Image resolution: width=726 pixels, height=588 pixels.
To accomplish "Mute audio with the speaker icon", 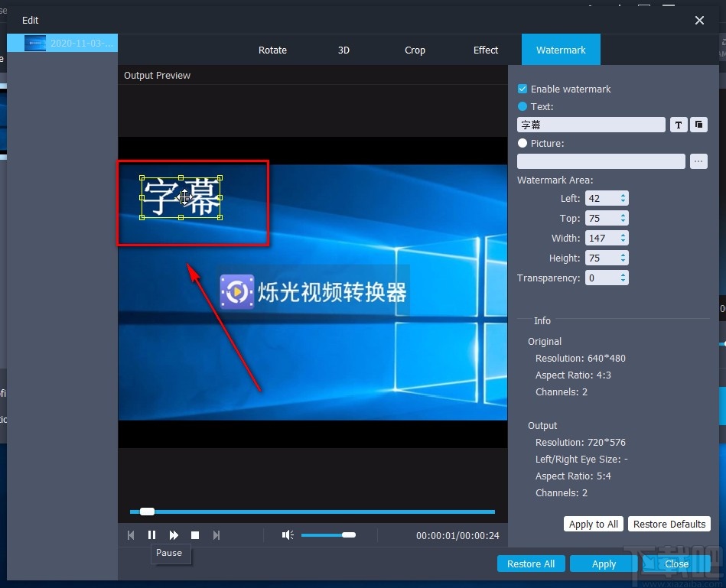I will (x=287, y=535).
